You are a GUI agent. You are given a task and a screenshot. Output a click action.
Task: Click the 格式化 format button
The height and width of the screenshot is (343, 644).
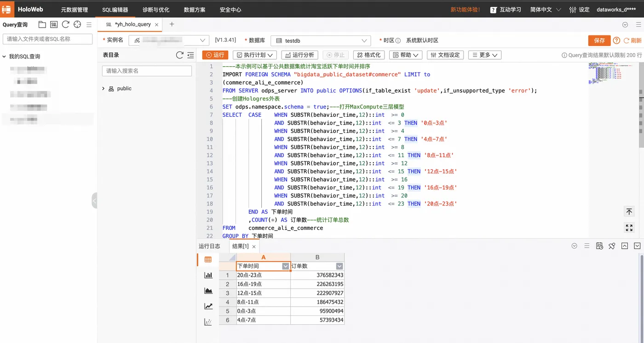click(x=369, y=55)
